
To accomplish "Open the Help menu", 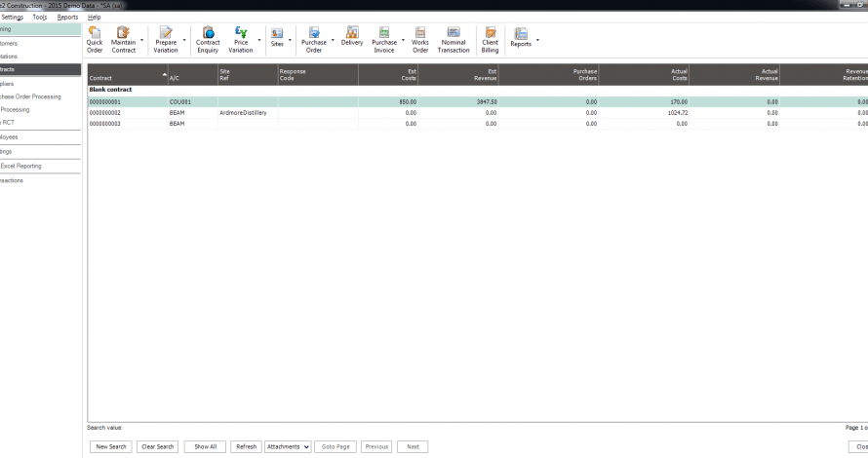I will pos(94,18).
